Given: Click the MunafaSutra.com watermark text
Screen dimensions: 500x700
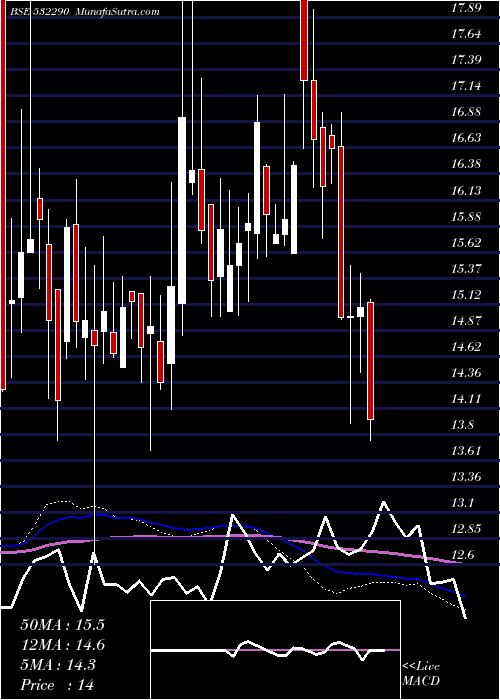Looking at the screenshot, I should (x=118, y=11).
